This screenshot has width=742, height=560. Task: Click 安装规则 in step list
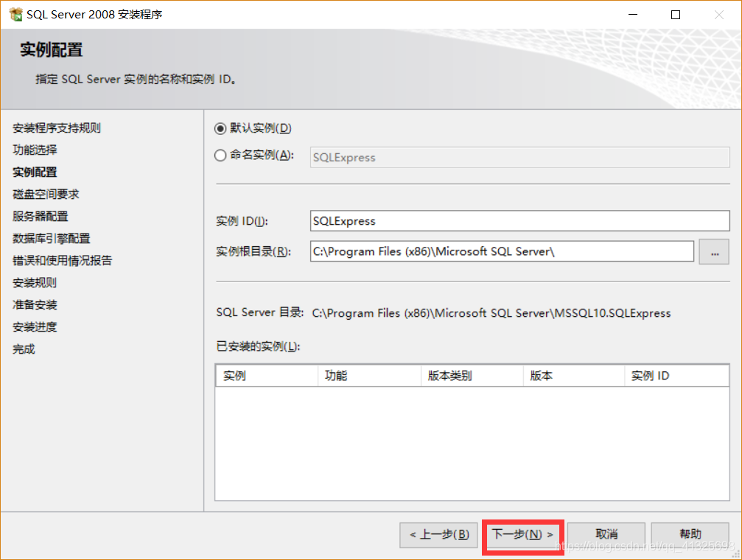click(x=35, y=283)
